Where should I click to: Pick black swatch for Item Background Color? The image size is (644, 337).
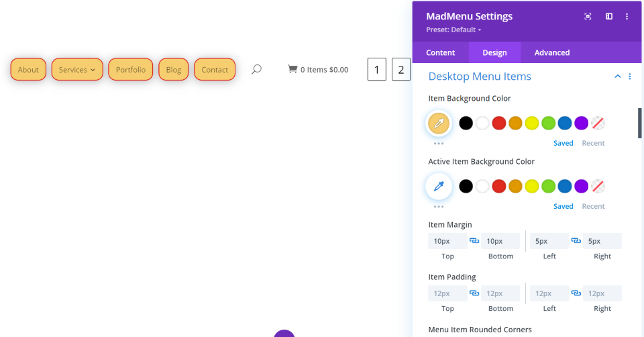tap(466, 123)
